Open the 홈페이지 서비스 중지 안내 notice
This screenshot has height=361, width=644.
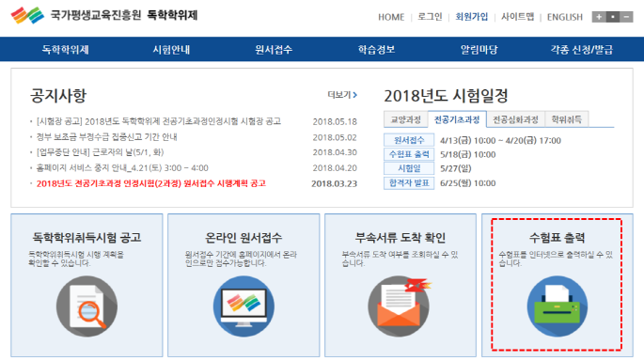[122, 168]
